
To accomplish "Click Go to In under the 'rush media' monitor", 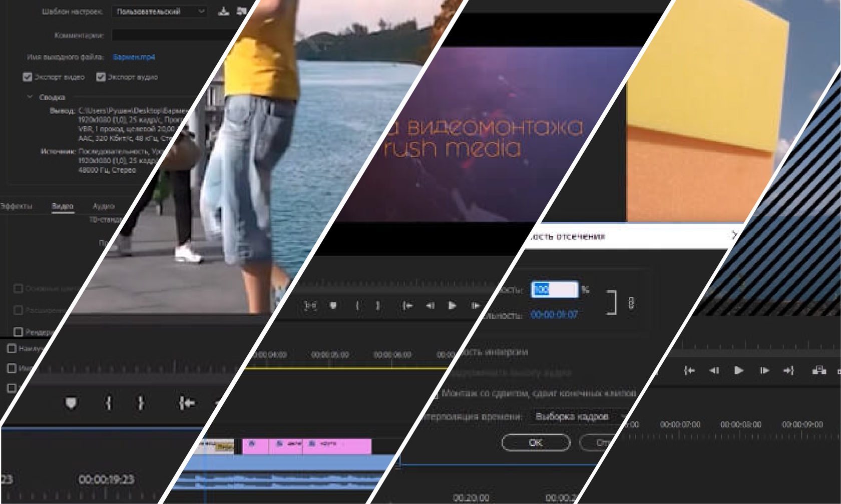I will [x=407, y=305].
